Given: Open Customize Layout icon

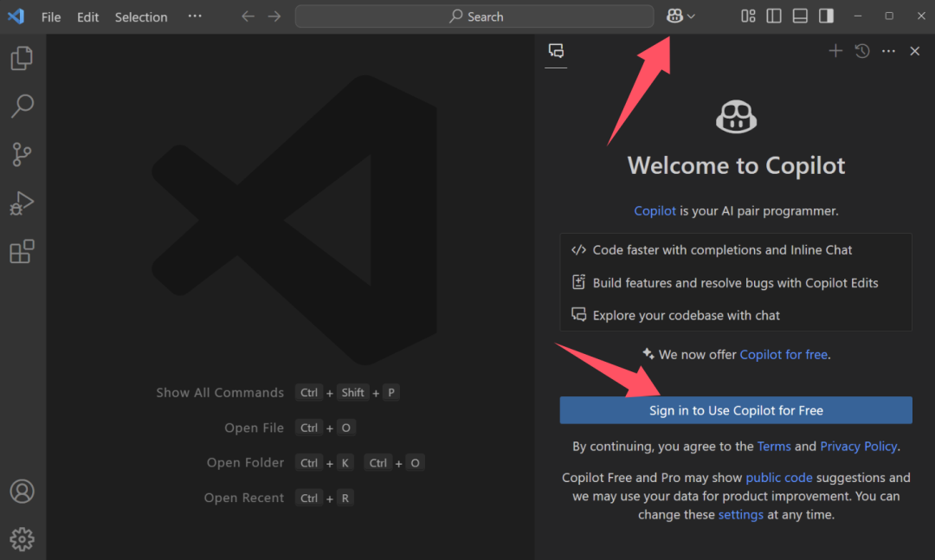Looking at the screenshot, I should pos(748,16).
